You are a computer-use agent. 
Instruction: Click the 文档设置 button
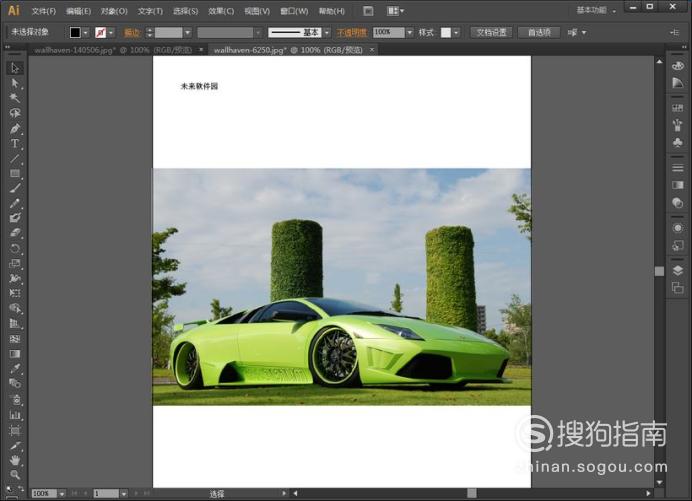(x=491, y=33)
